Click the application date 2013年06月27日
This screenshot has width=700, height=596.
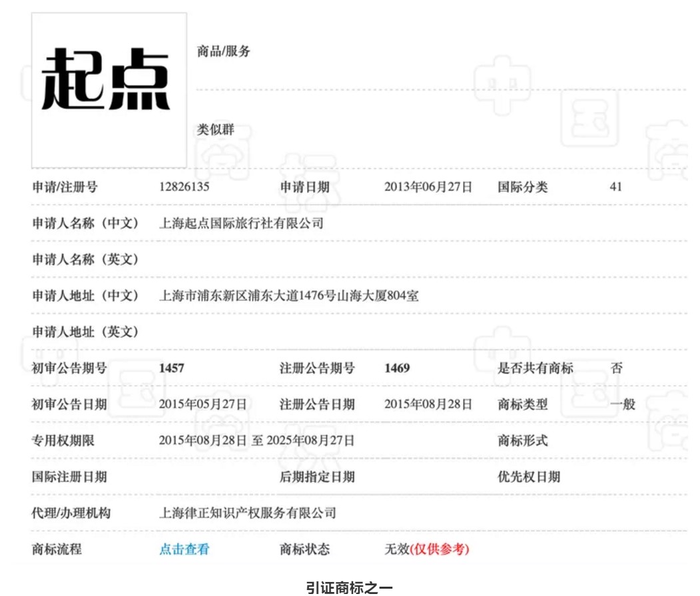click(428, 186)
